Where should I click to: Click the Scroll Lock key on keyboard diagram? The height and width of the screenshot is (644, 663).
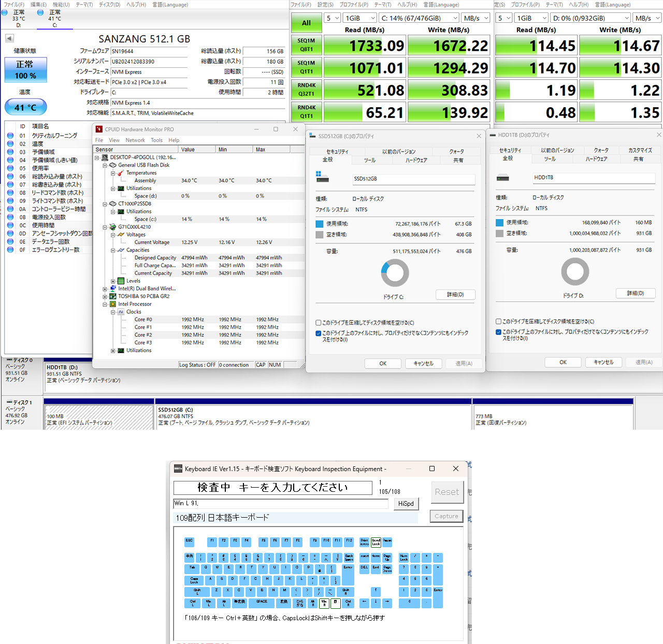pyautogui.click(x=376, y=542)
